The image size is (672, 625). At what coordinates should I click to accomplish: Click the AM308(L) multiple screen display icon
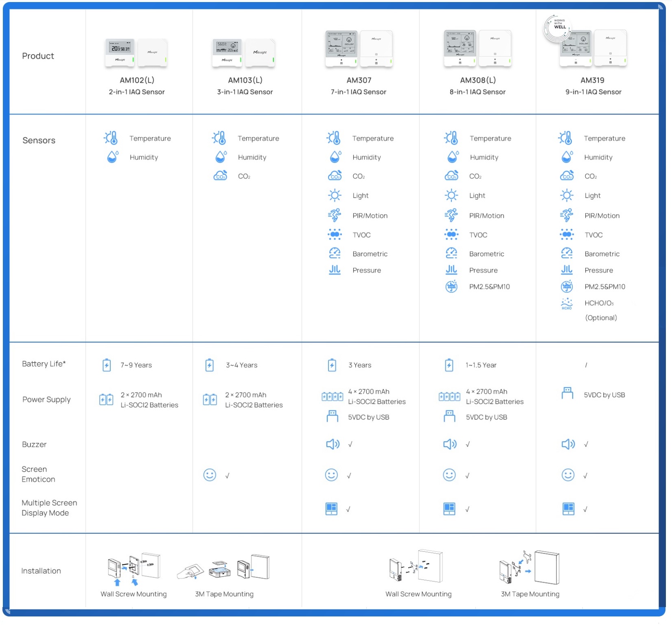pos(449,509)
